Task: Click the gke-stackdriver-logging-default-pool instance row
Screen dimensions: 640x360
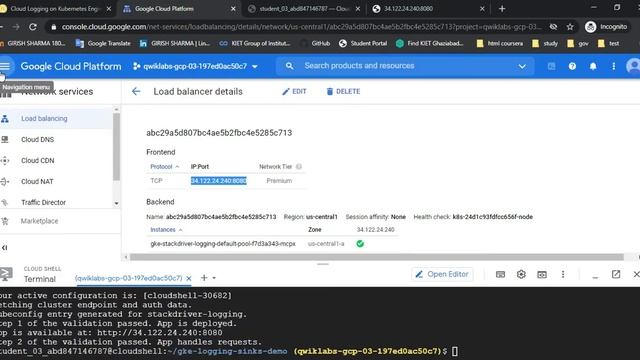Action: click(x=223, y=244)
